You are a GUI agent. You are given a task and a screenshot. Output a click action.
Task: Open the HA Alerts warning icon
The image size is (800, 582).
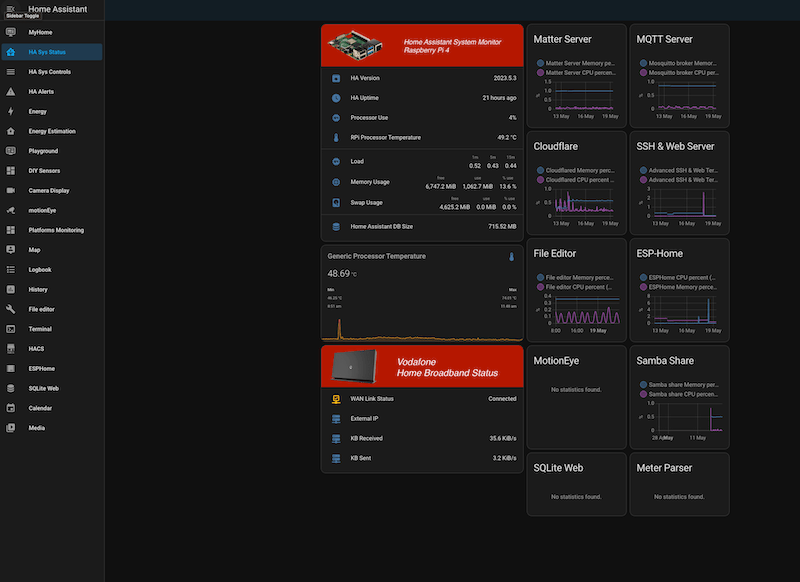click(10, 91)
